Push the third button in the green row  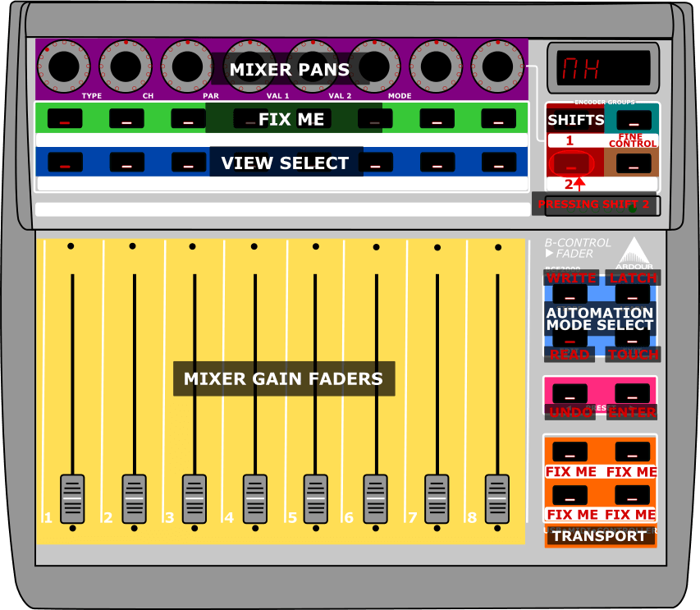tap(189, 118)
